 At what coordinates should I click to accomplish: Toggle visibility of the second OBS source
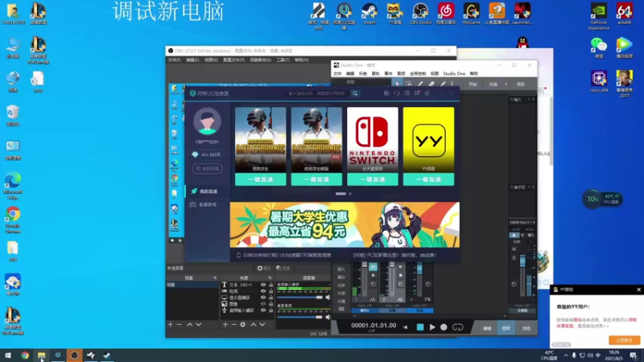tap(263, 291)
